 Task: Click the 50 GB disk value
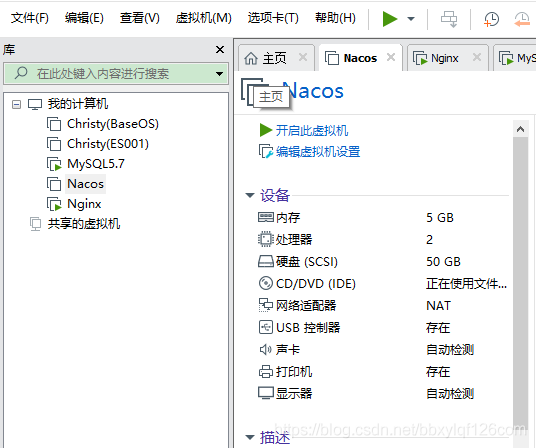[443, 262]
